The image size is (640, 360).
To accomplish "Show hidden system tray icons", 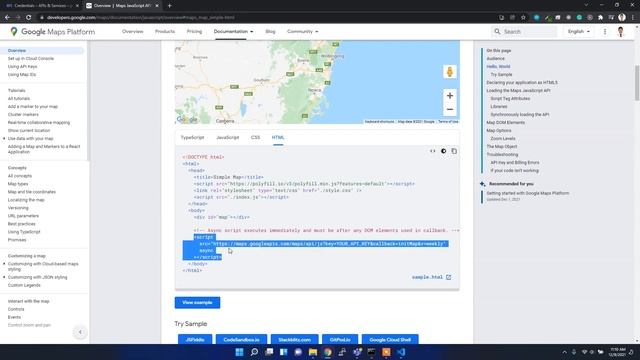I will click(x=564, y=352).
